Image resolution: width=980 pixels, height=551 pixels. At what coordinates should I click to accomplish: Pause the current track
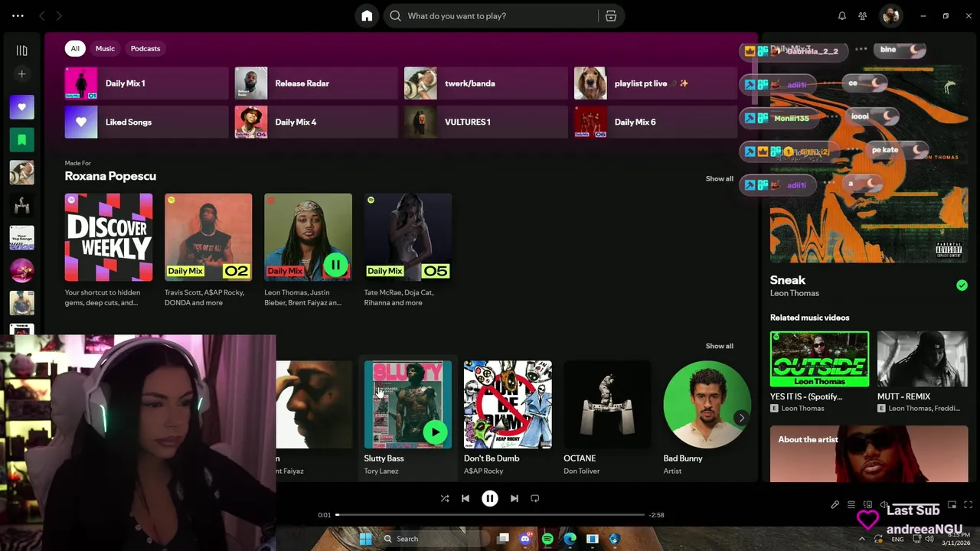click(490, 498)
